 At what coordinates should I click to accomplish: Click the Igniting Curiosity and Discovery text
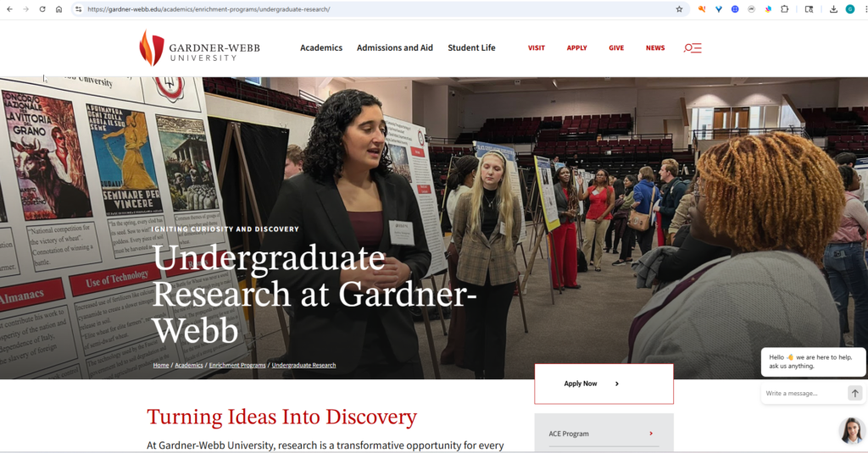pyautogui.click(x=225, y=229)
